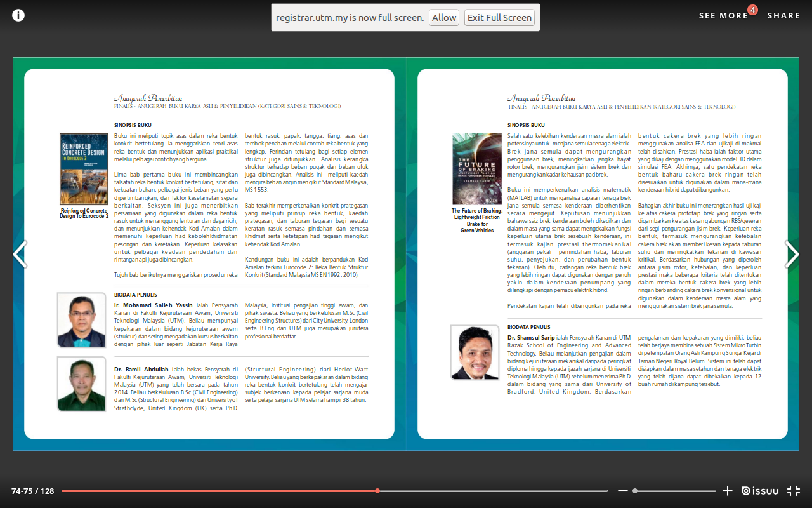Click the info icon in top-left corner

[x=18, y=15]
